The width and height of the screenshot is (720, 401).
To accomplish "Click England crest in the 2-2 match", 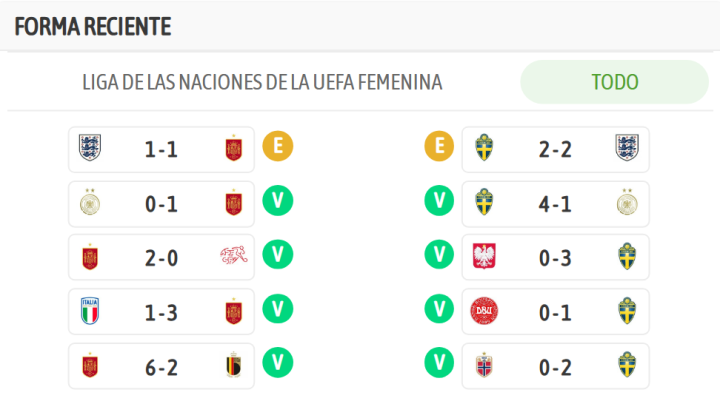I will (627, 148).
